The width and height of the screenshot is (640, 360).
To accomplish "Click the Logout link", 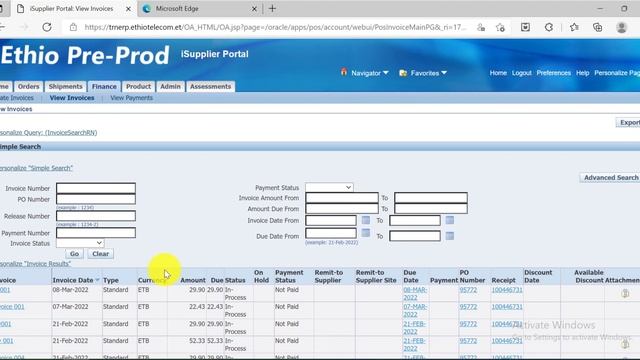I will (522, 73).
